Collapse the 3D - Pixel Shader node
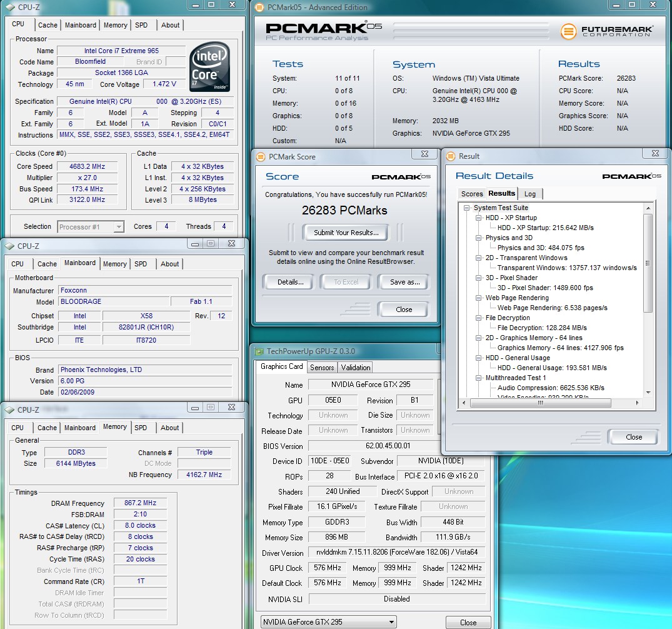This screenshot has height=629, width=672. coord(478,278)
